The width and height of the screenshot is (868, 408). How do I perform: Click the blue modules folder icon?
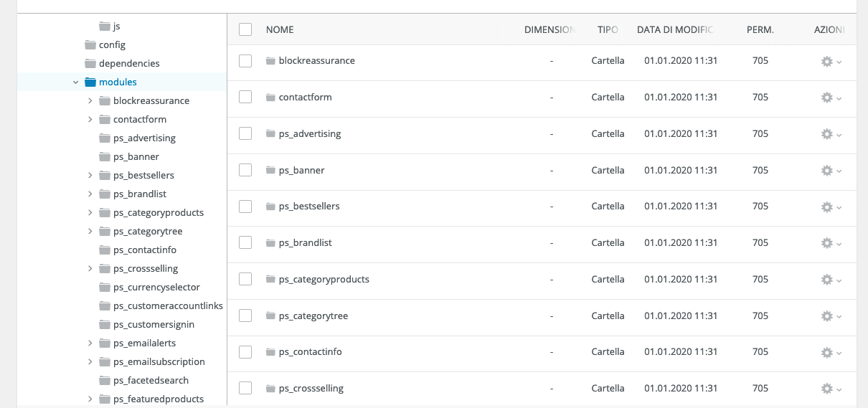(90, 82)
